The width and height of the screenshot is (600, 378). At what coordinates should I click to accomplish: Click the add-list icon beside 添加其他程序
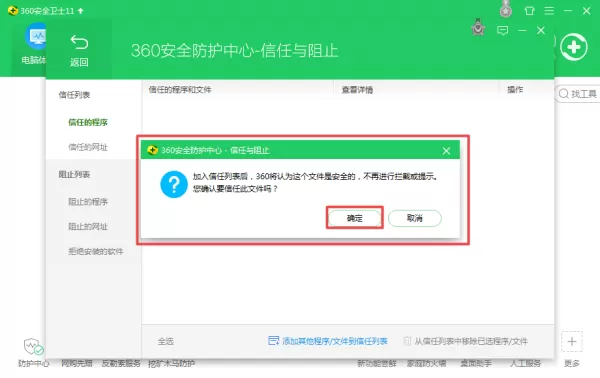tap(274, 341)
